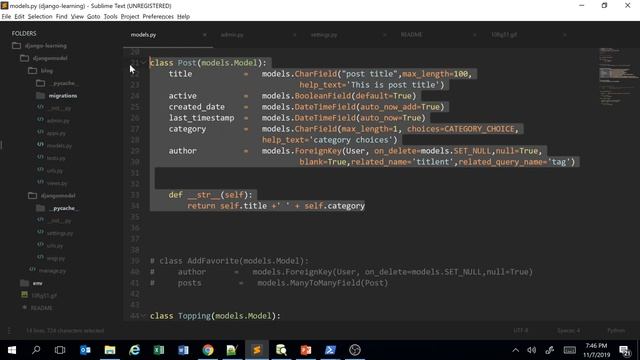This screenshot has width=640, height=360.
Task: Open the Help menu
Action: (183, 16)
